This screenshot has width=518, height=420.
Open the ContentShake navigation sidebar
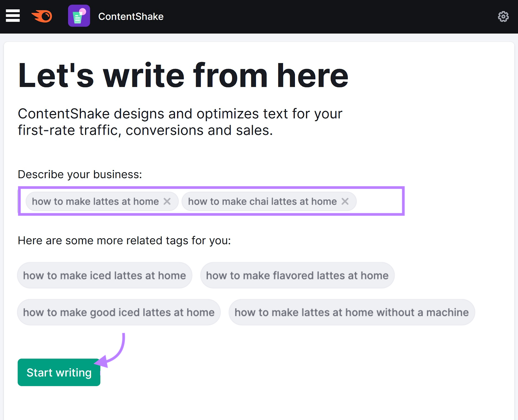point(13,16)
